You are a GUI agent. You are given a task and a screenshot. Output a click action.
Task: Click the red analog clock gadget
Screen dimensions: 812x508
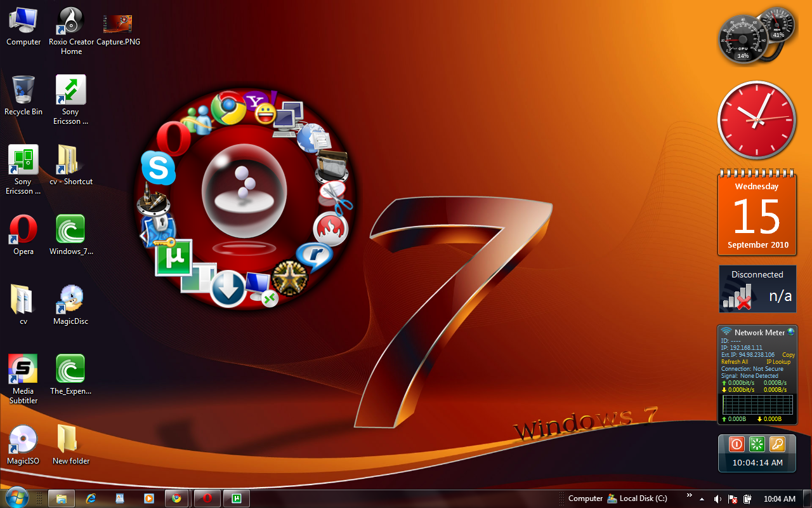click(x=756, y=120)
